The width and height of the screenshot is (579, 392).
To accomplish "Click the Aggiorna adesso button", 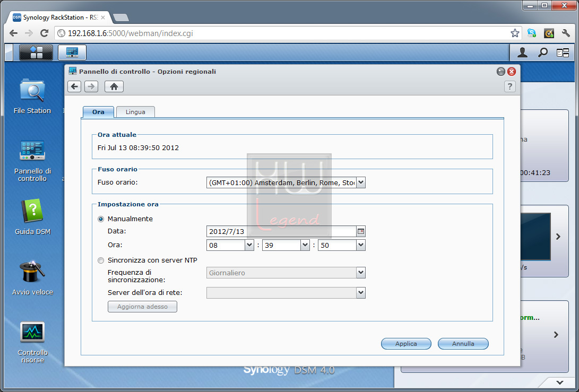I will (143, 307).
